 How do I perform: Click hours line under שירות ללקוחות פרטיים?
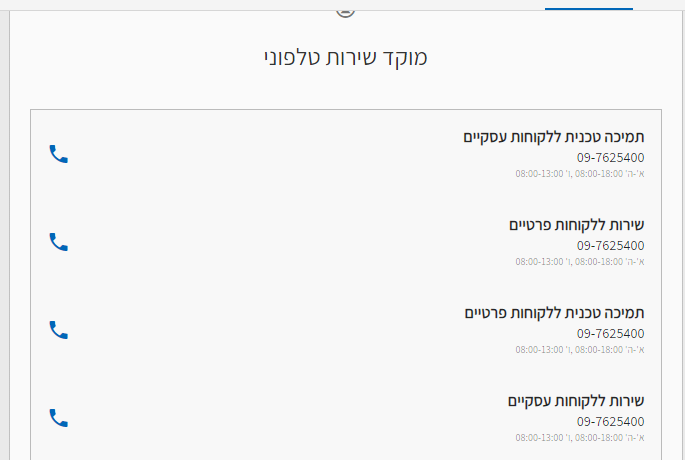pos(580,262)
